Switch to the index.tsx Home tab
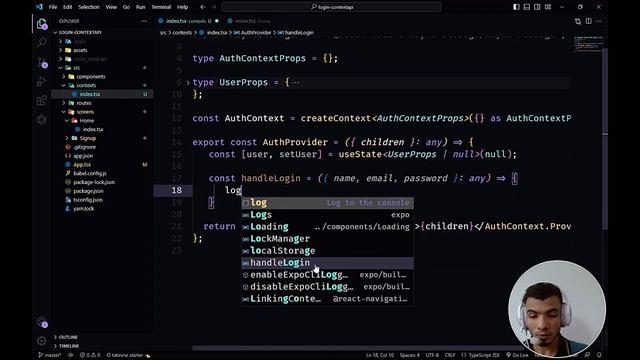Viewport: 640px width, 360px height. [x=249, y=21]
